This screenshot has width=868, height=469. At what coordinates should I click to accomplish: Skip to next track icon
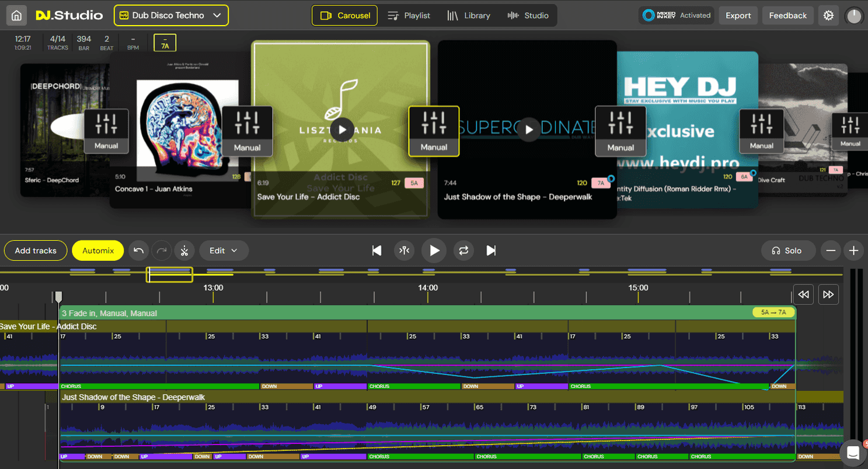[491, 251]
